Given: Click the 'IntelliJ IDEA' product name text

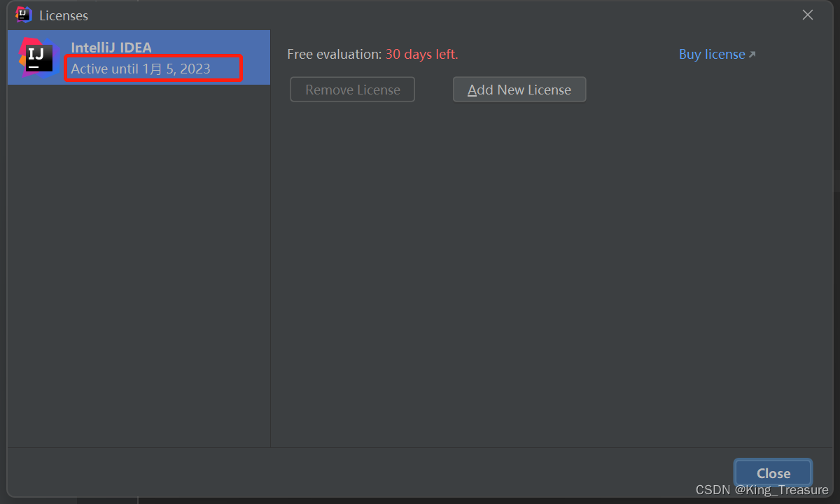Looking at the screenshot, I should pos(111,48).
